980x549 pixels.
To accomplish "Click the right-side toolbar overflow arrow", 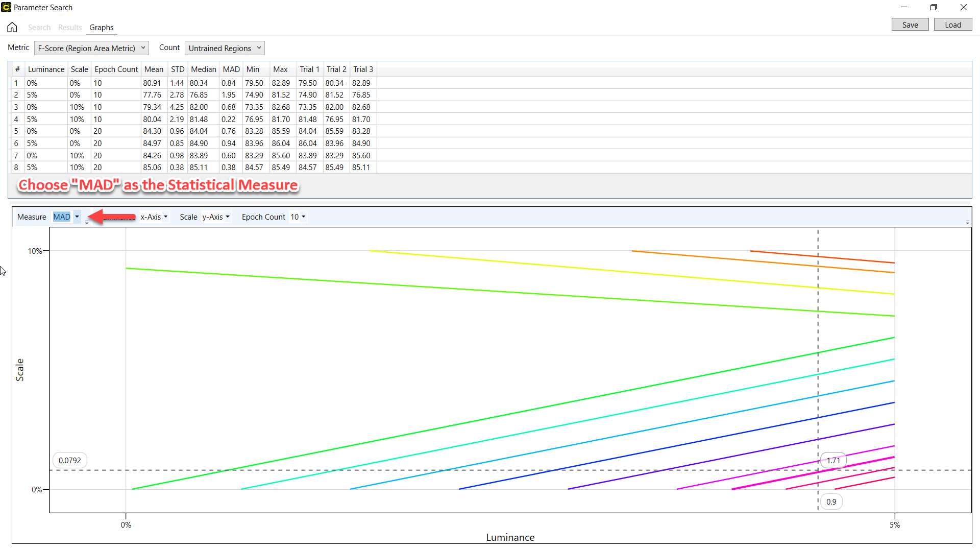I will pyautogui.click(x=967, y=222).
